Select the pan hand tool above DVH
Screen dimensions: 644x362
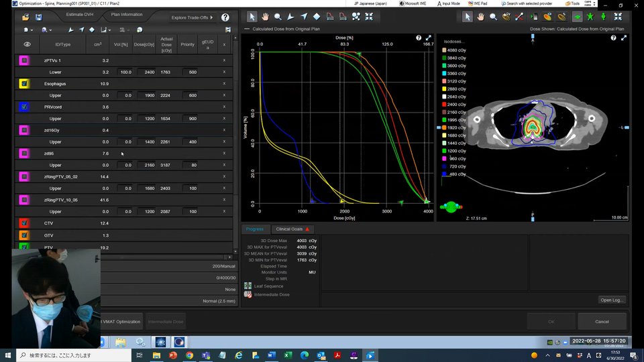[x=265, y=17]
